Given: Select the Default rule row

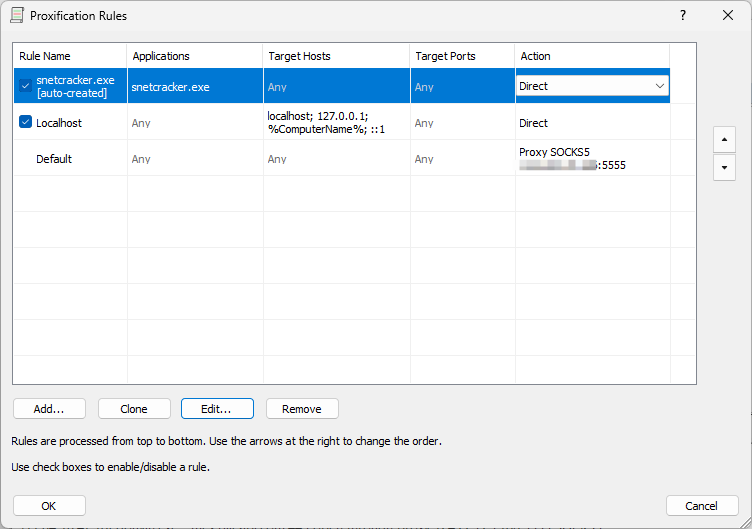Looking at the screenshot, I should pyautogui.click(x=54, y=159).
